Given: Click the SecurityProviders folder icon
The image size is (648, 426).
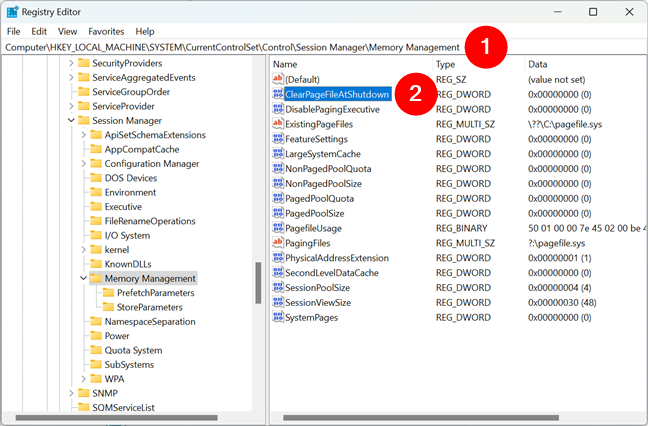Looking at the screenshot, I should click(x=84, y=63).
